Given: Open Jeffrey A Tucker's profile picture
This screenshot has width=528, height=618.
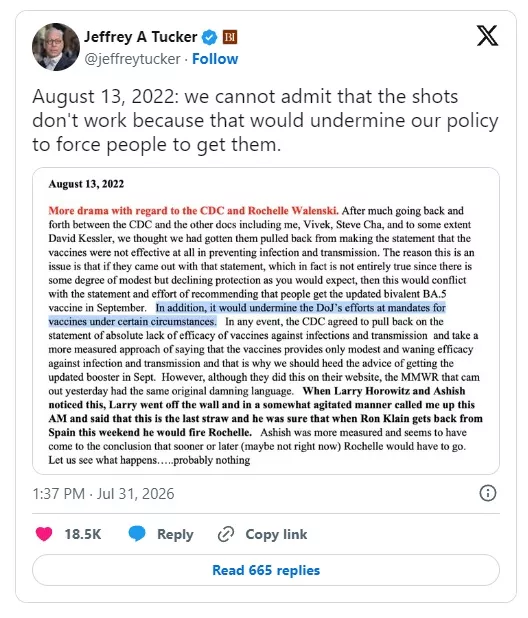Looking at the screenshot, I should (56, 47).
